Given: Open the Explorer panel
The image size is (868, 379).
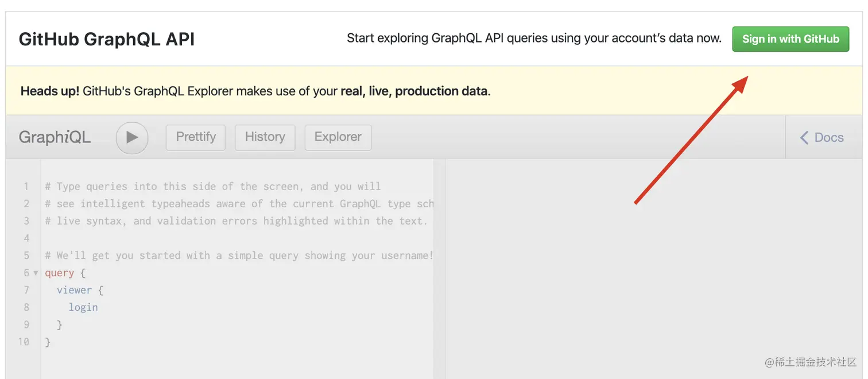Looking at the screenshot, I should 338,137.
